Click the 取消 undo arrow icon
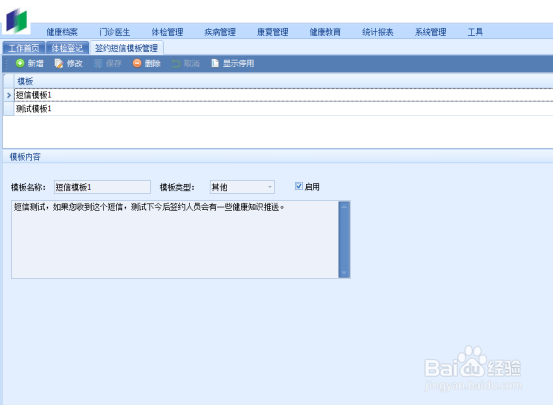Screen dimensions: 554x405 (x=176, y=64)
